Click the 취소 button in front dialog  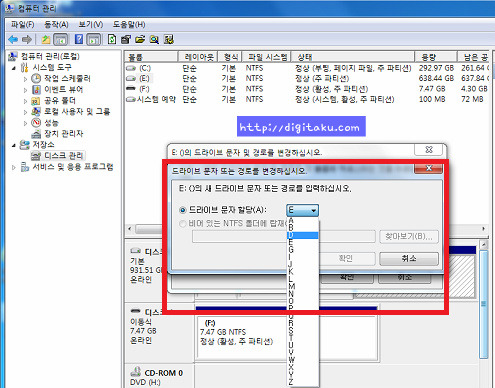pyautogui.click(x=409, y=259)
